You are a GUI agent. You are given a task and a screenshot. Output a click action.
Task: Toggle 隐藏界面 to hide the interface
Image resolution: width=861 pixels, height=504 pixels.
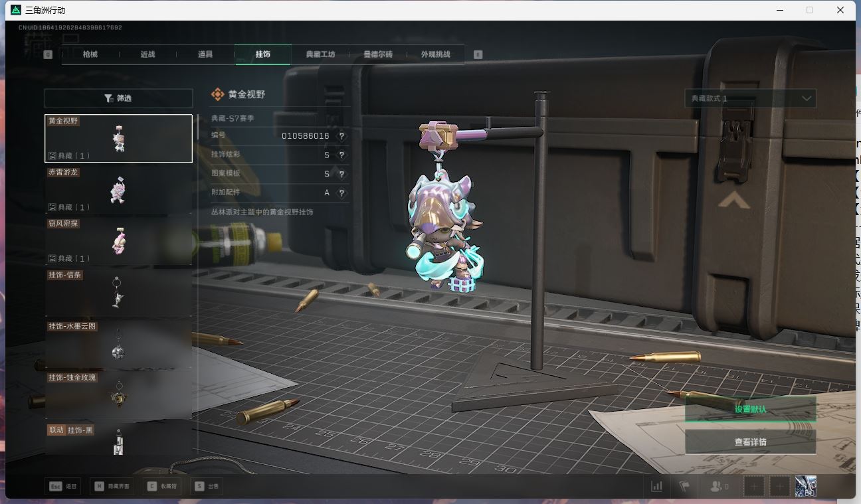pos(112,487)
